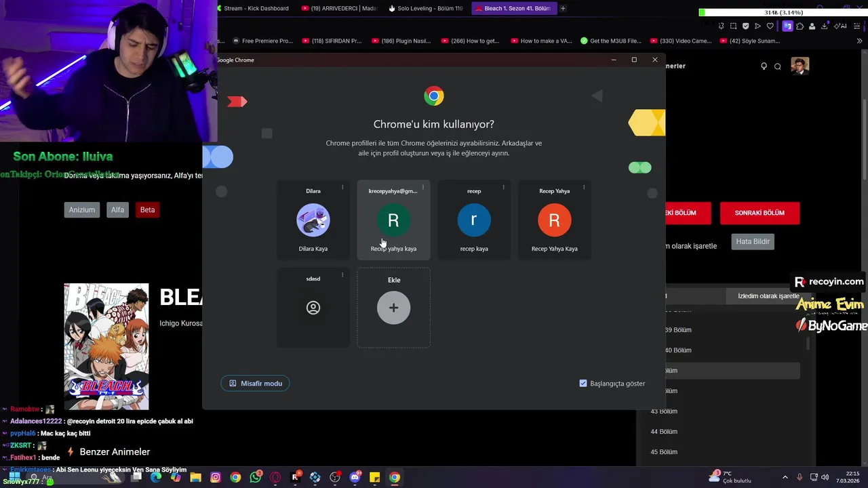Open more options for Dilara profile
The height and width of the screenshot is (488, 868).
(342, 188)
